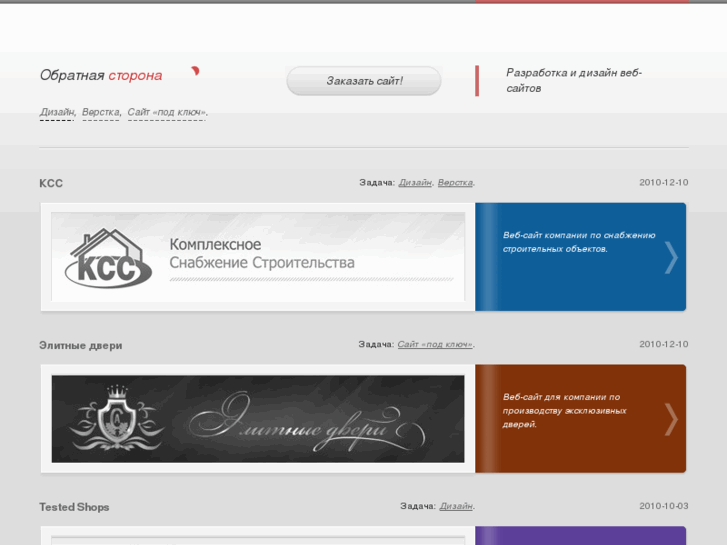
Task: Open the brown panel description about эксклюзивных дверей
Action: [564, 410]
